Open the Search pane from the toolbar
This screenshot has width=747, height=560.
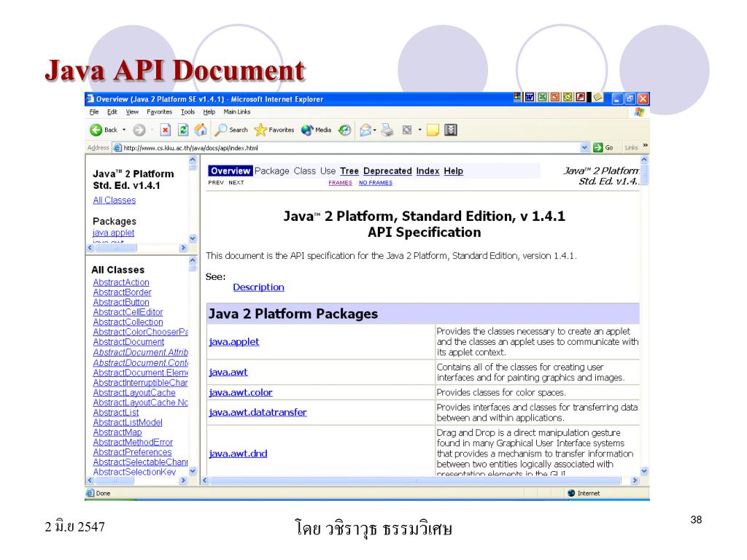(x=231, y=130)
